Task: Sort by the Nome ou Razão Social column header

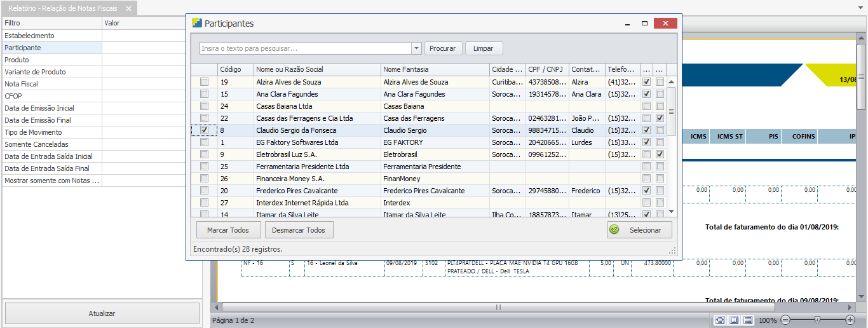Action: (316, 69)
